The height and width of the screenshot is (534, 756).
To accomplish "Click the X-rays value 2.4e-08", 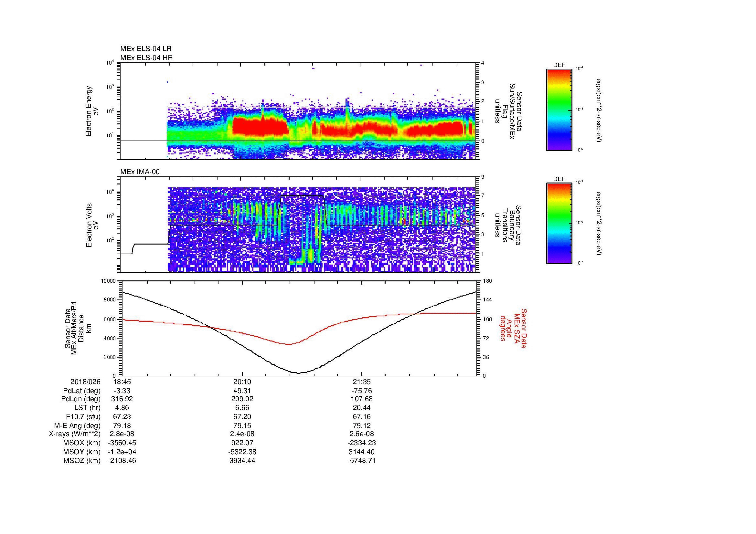I will pyautogui.click(x=242, y=434).
